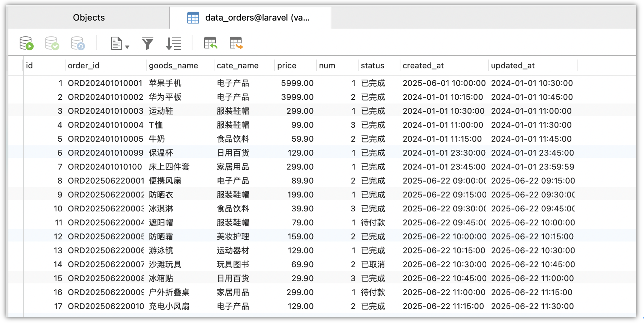
Task: Click the export table icon
Action: pyautogui.click(x=236, y=43)
